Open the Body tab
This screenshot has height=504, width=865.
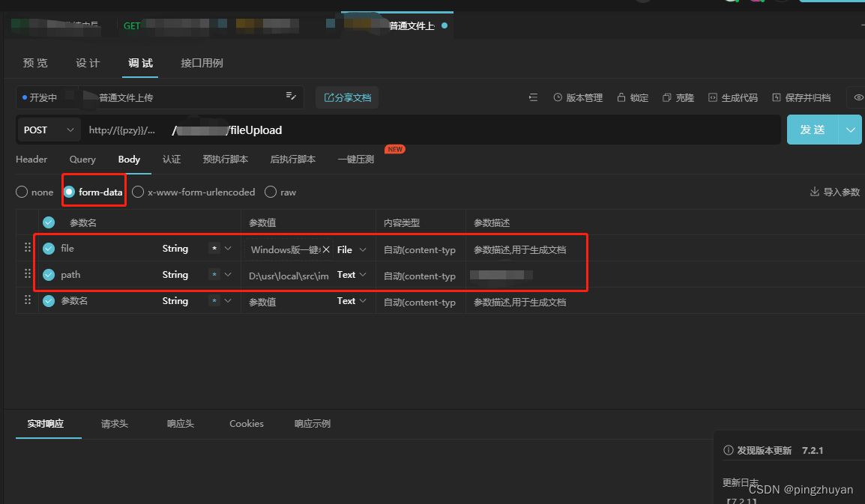coord(129,160)
